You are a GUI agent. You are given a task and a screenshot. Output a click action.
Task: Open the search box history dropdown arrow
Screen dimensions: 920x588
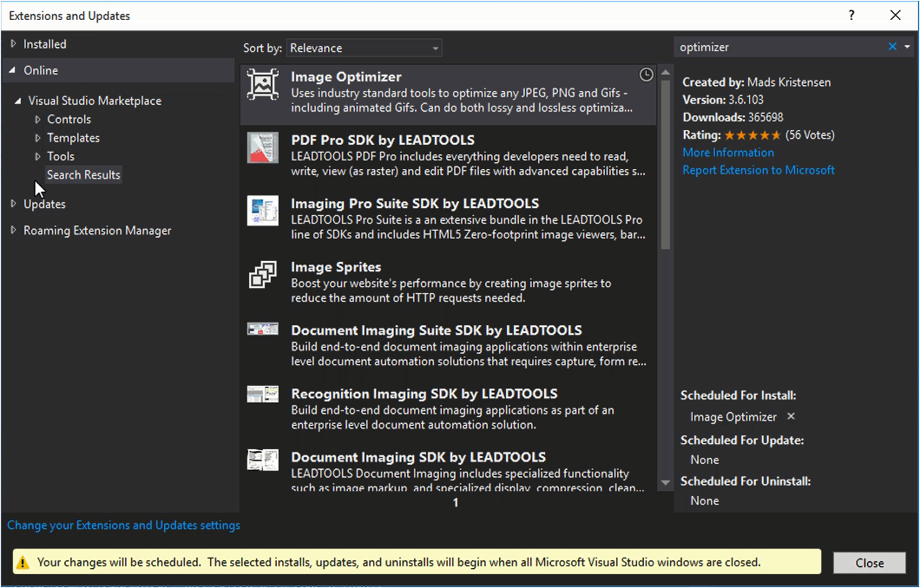point(907,47)
